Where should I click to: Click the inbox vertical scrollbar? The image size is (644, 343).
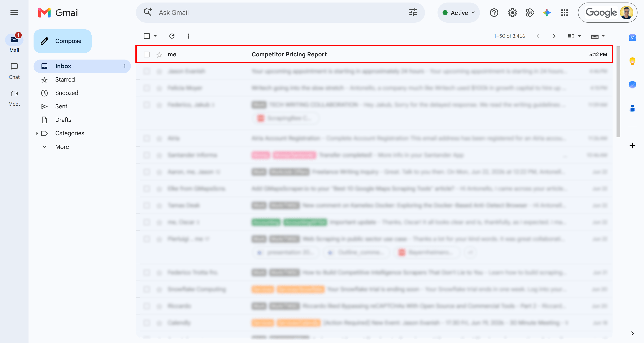pyautogui.click(x=618, y=91)
